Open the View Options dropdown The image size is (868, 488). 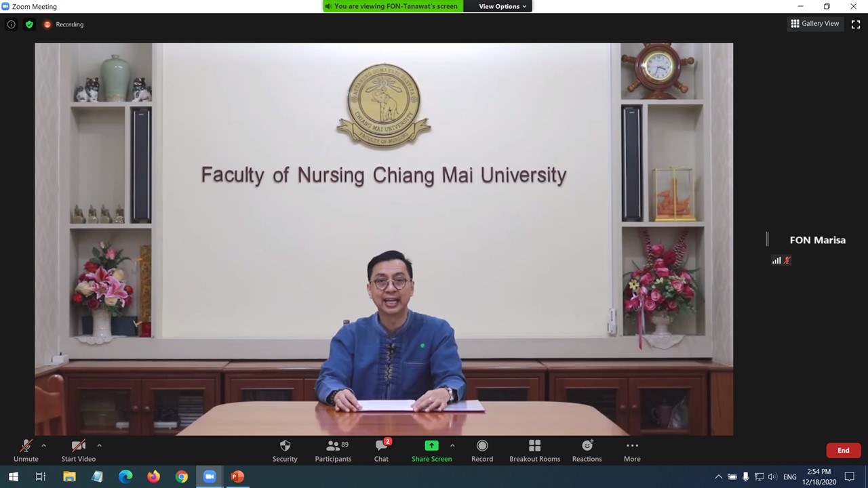502,6
